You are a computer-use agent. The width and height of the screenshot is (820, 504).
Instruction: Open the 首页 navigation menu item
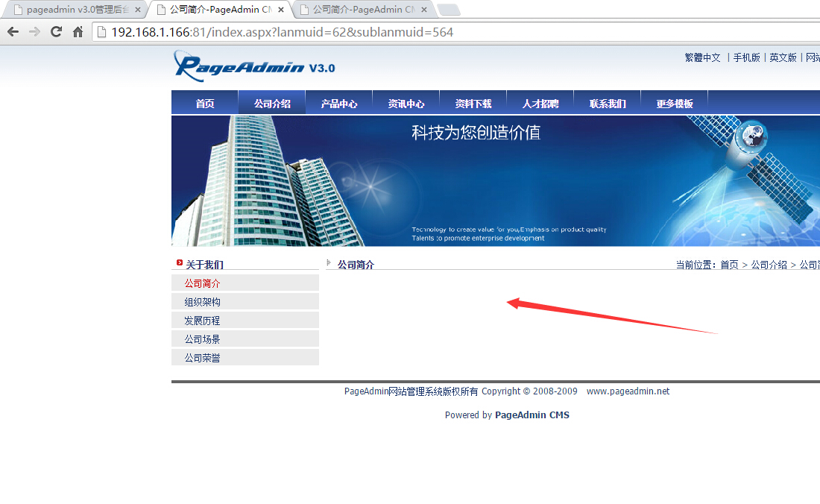[x=205, y=104]
